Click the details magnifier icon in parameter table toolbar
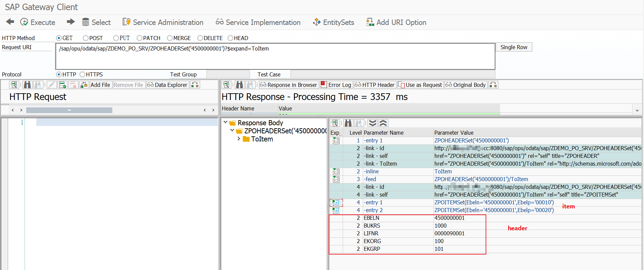 click(x=335, y=123)
